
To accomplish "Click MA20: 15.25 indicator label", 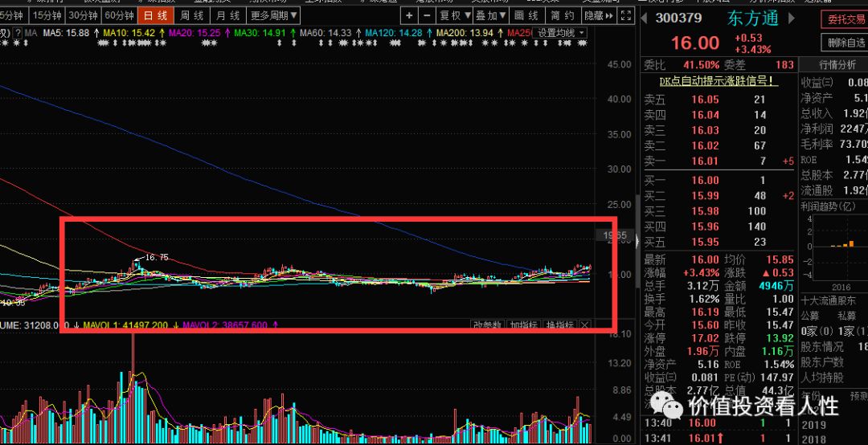I will (194, 33).
